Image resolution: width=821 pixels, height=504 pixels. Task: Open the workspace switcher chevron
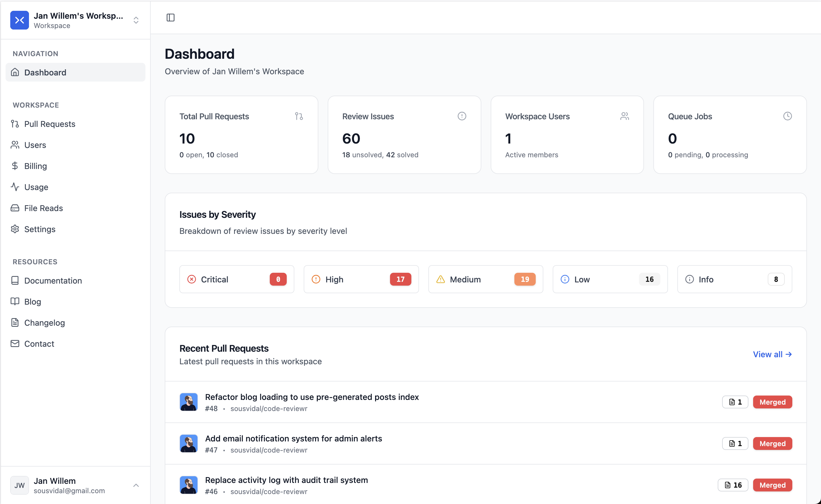click(136, 20)
